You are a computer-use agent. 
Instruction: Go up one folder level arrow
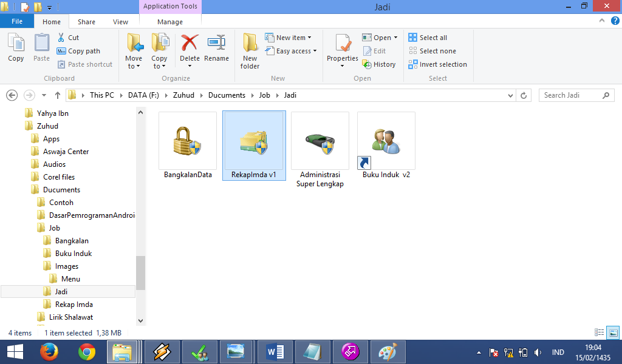click(x=58, y=95)
